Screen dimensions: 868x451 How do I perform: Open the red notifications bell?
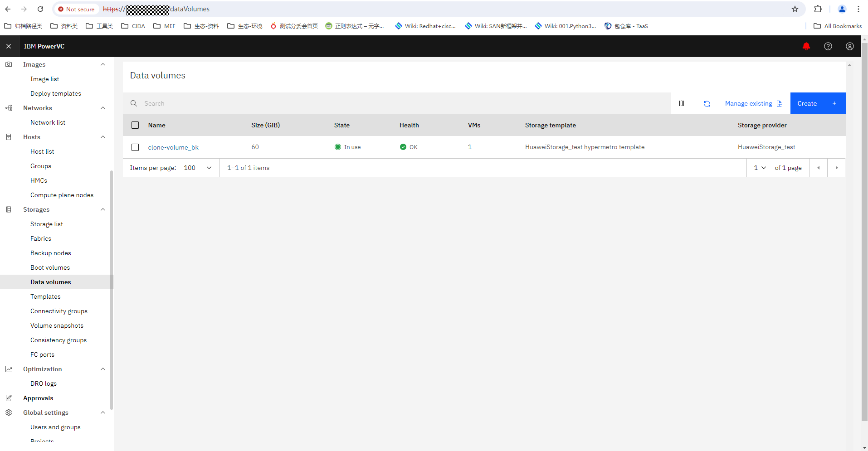[806, 46]
